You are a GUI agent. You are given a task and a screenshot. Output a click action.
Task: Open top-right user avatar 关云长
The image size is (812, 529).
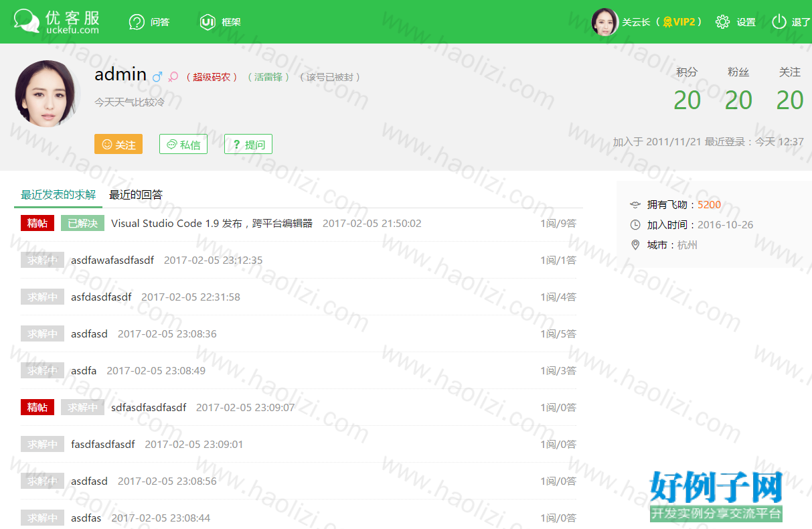click(x=604, y=22)
